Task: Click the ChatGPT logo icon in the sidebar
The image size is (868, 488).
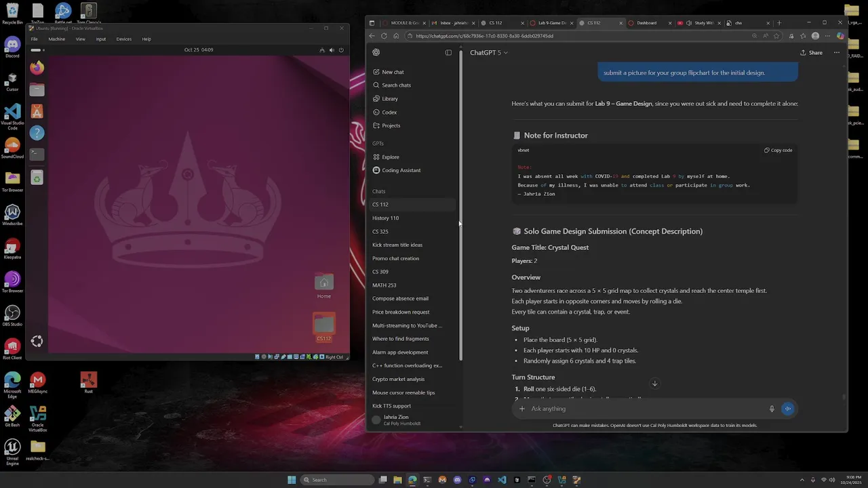Action: [376, 52]
